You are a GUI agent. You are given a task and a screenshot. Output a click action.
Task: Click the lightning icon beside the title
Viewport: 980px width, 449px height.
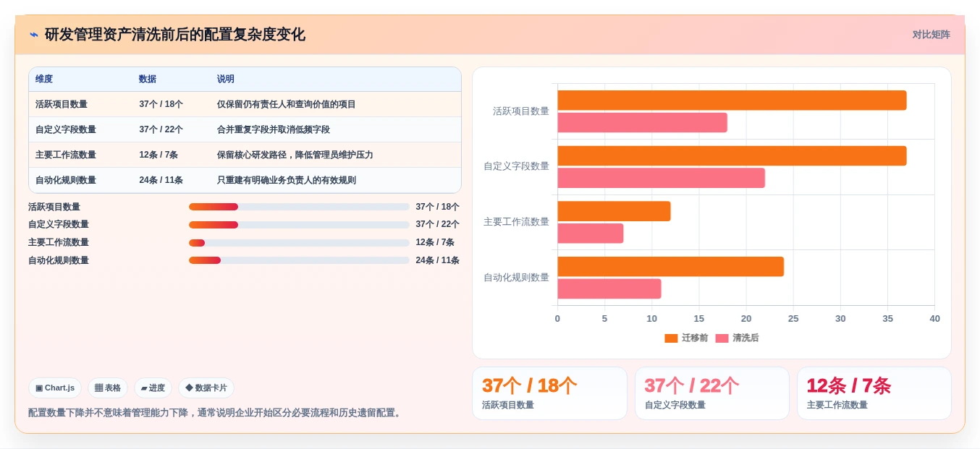[x=34, y=35]
